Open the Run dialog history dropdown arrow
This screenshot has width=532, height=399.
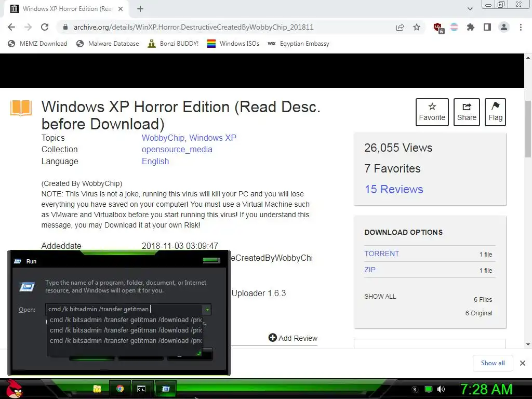[207, 309]
